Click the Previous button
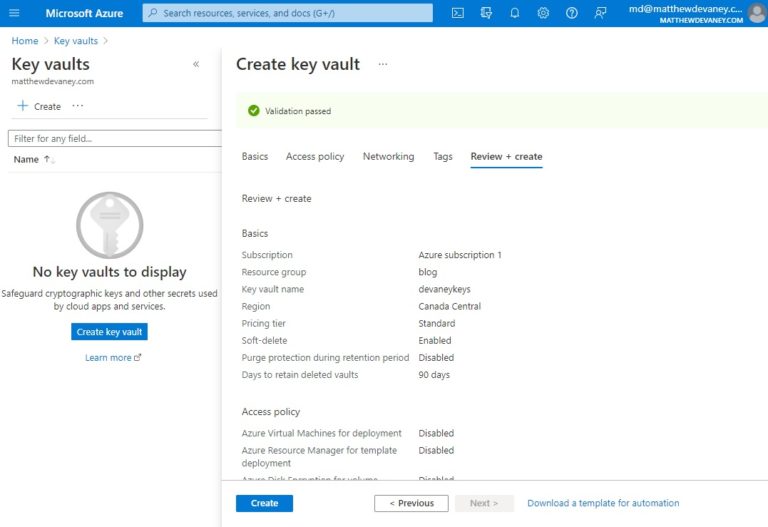This screenshot has height=527, width=768. tap(411, 503)
